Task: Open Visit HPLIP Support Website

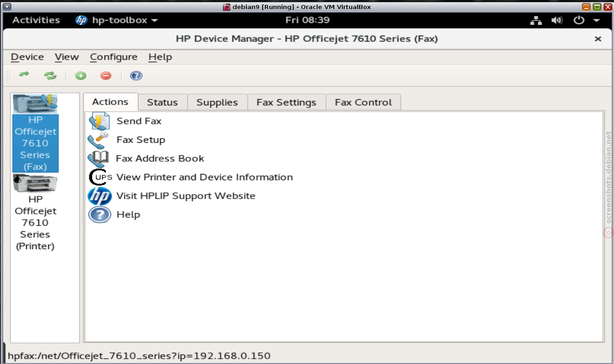Action: pyautogui.click(x=186, y=196)
